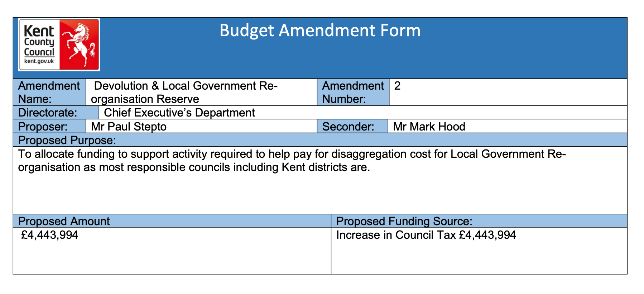This screenshot has width=644, height=294.
Task: Click the Chief Executive's Department field
Action: tap(179, 113)
